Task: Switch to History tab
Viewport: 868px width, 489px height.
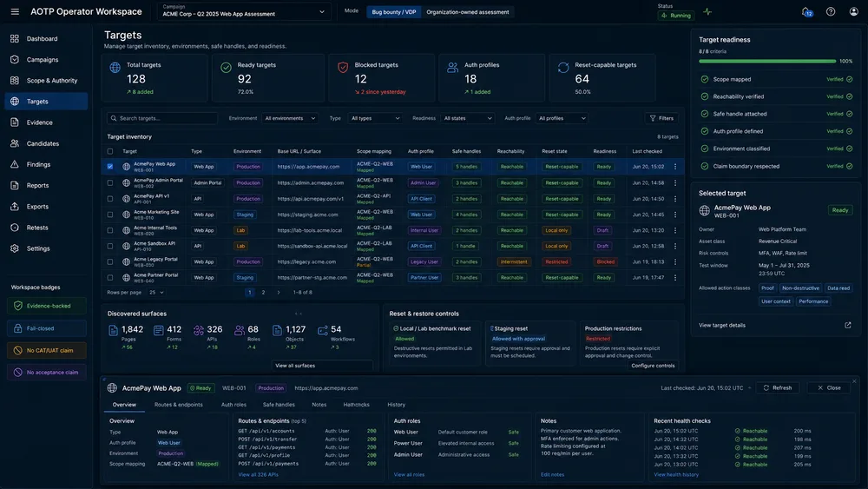Action: pos(396,405)
